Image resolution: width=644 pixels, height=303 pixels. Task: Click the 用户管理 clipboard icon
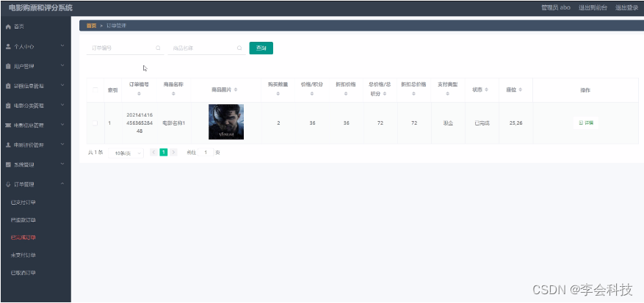8,66
